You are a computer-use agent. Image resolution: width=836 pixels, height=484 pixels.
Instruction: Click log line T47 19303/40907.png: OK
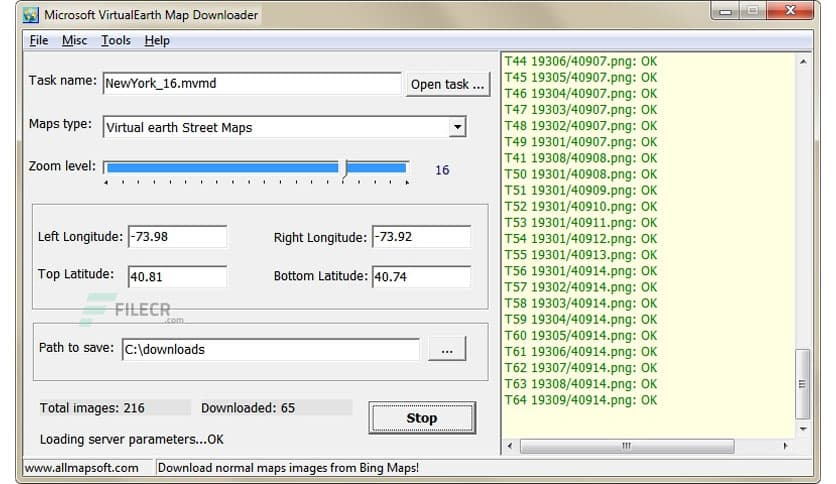click(581, 110)
